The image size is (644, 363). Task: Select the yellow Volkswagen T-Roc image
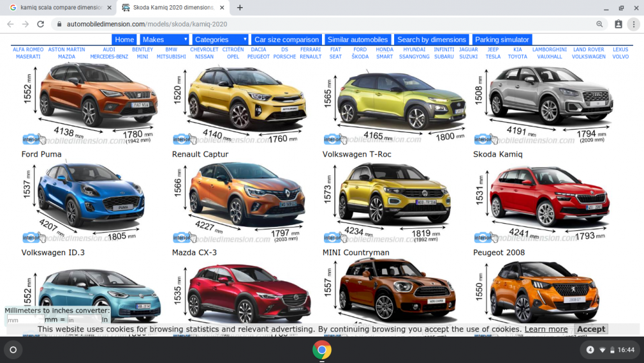(394, 193)
